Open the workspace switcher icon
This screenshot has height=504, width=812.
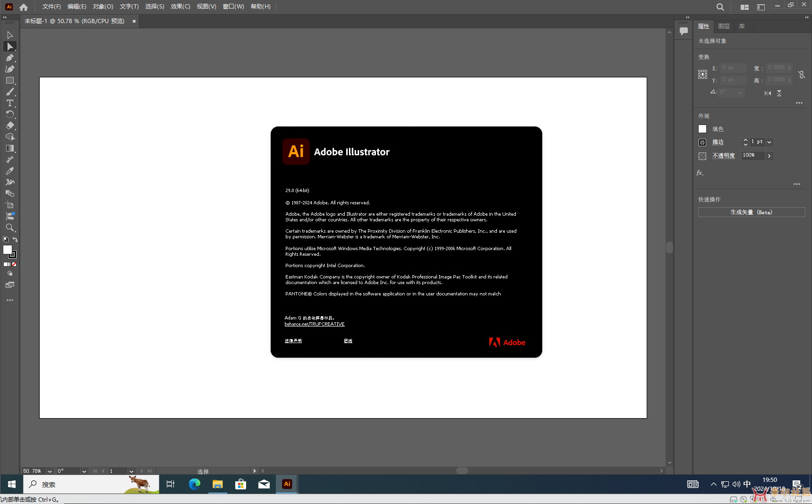point(761,7)
